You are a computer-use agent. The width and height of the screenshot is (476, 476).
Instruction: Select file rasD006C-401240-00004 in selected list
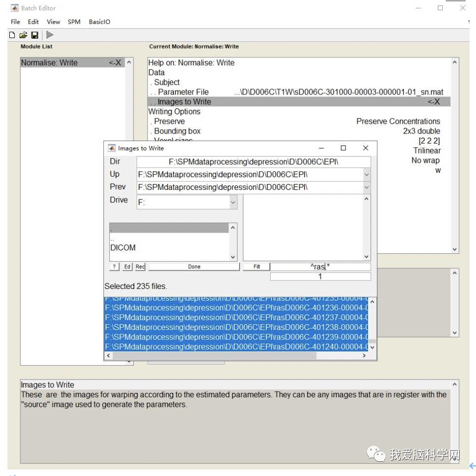click(236, 347)
